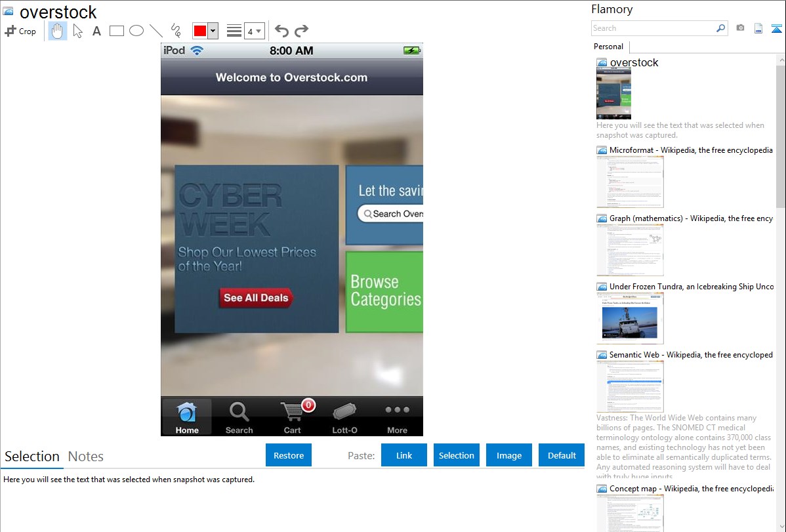Screen dimensions: 786x532
Task: Pick the freehand scribble tool
Action: click(176, 31)
